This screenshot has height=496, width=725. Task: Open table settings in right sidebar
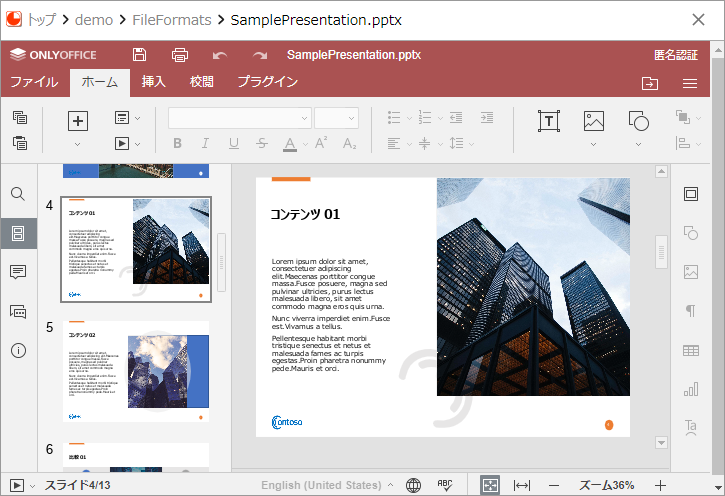(x=690, y=350)
